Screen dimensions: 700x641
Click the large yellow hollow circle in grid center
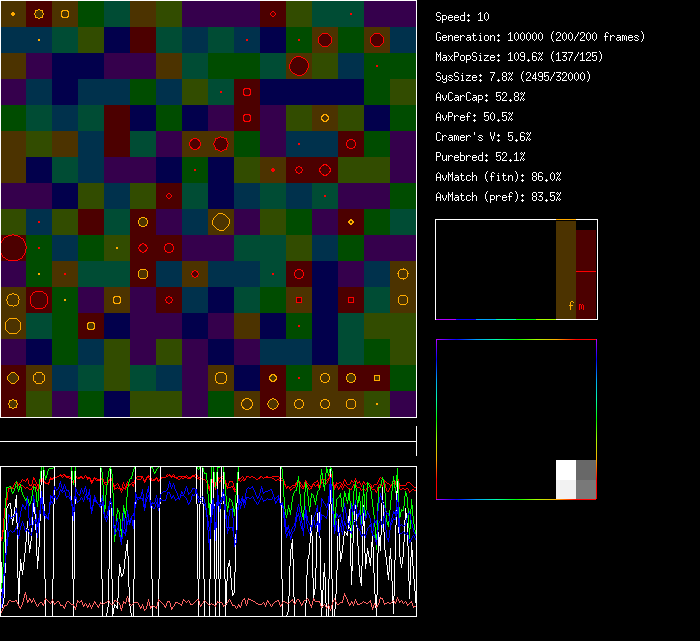tap(221, 221)
